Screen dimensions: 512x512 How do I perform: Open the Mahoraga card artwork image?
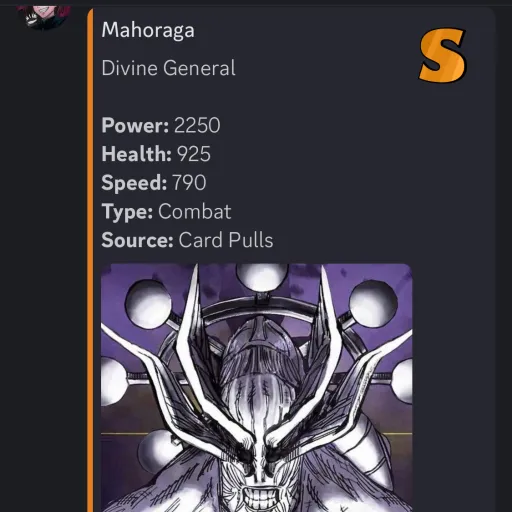[257, 388]
